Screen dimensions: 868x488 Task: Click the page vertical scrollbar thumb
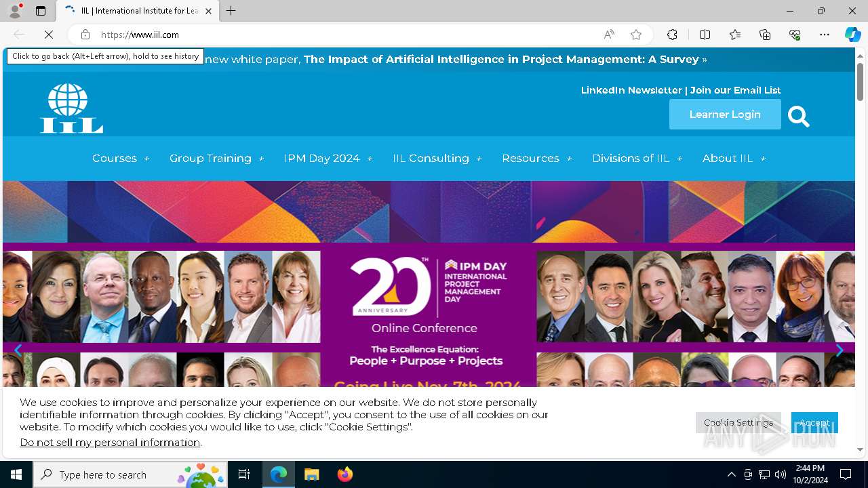point(860,81)
